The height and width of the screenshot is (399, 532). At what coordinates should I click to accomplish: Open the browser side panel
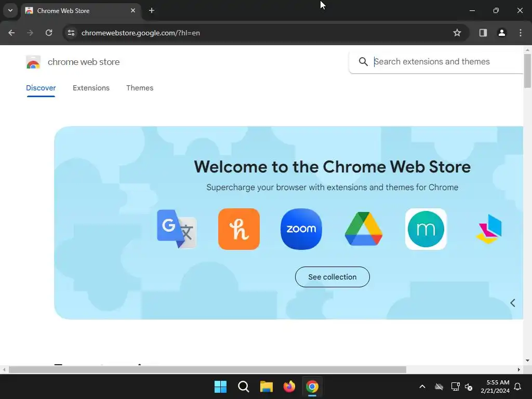tap(483, 33)
